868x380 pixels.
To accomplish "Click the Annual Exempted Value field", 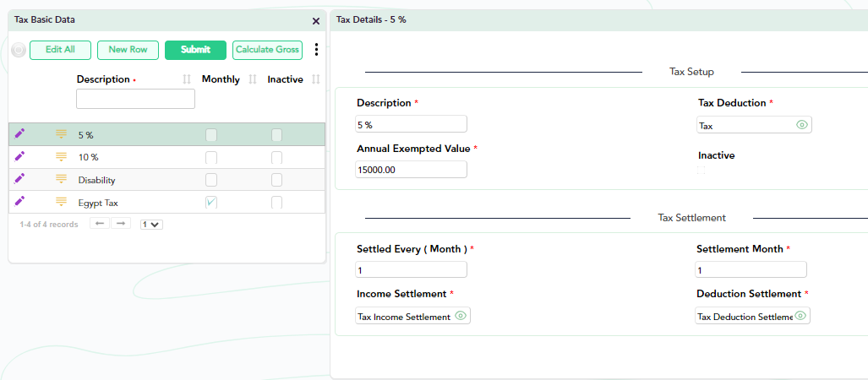I will [412, 169].
